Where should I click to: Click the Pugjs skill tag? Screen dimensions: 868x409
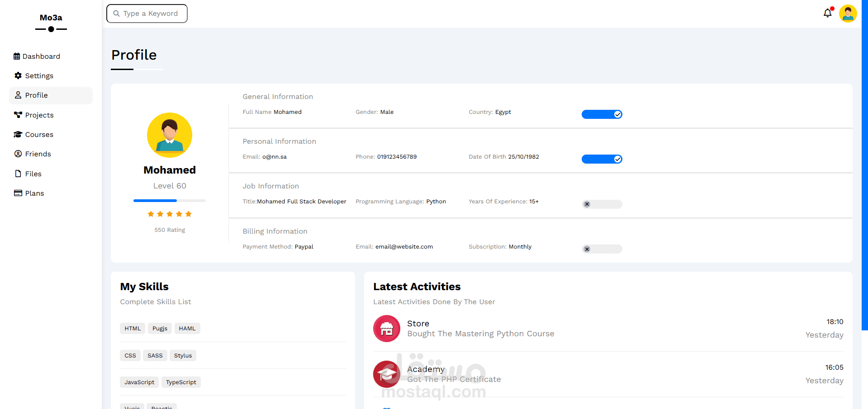click(x=160, y=329)
